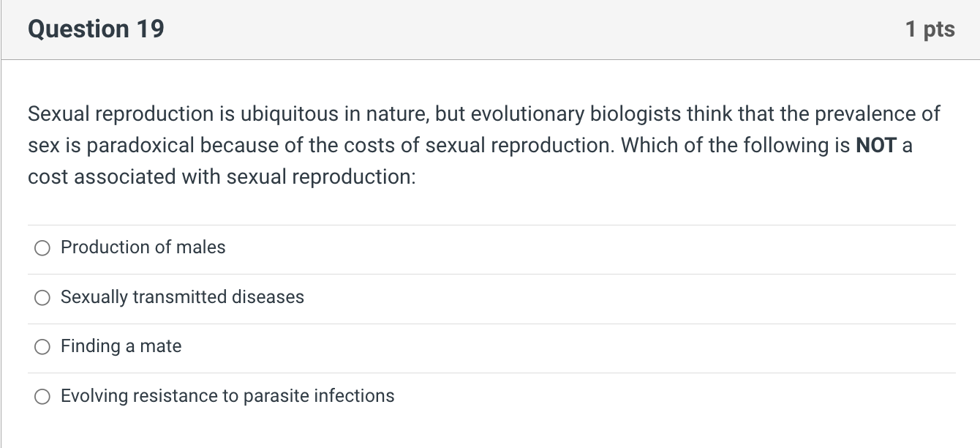The height and width of the screenshot is (448, 980).
Task: Click the bold word "NOT" in the question
Action: coord(876,145)
